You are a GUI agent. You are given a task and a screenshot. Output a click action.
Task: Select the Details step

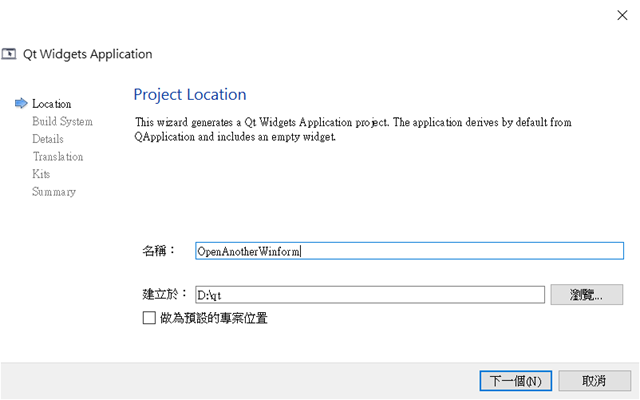coord(48,139)
